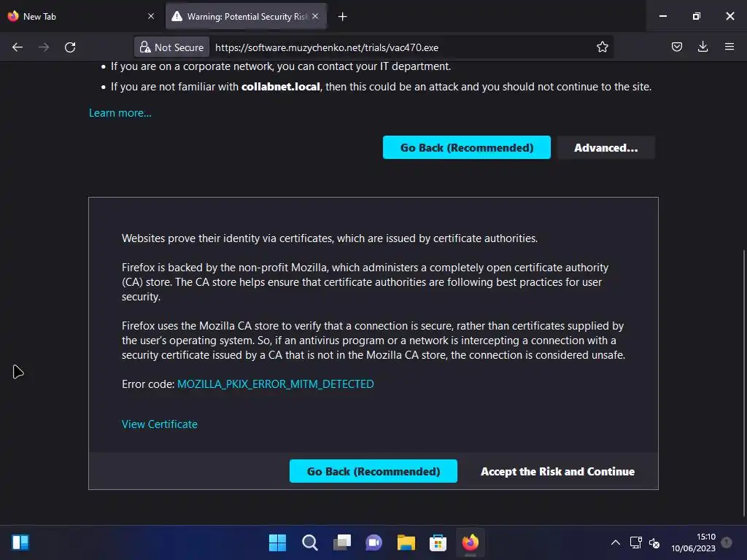The image size is (747, 560).
Task: Click the muted volume tray icon
Action: pyautogui.click(x=654, y=542)
